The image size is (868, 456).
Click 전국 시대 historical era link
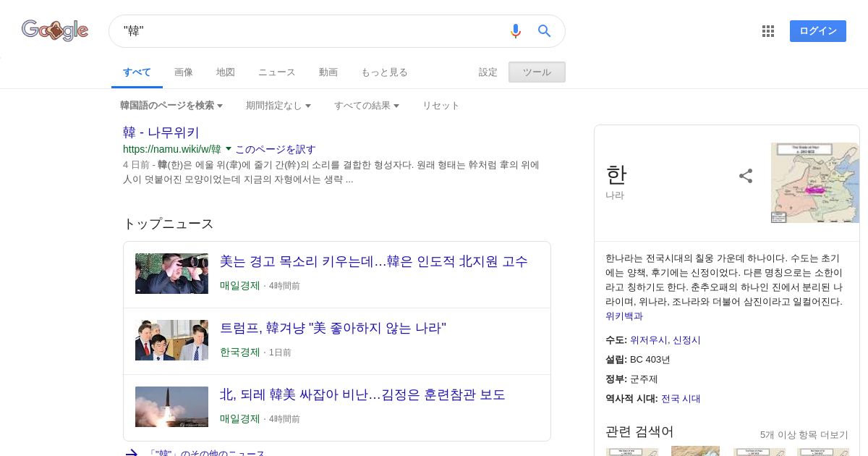681,399
